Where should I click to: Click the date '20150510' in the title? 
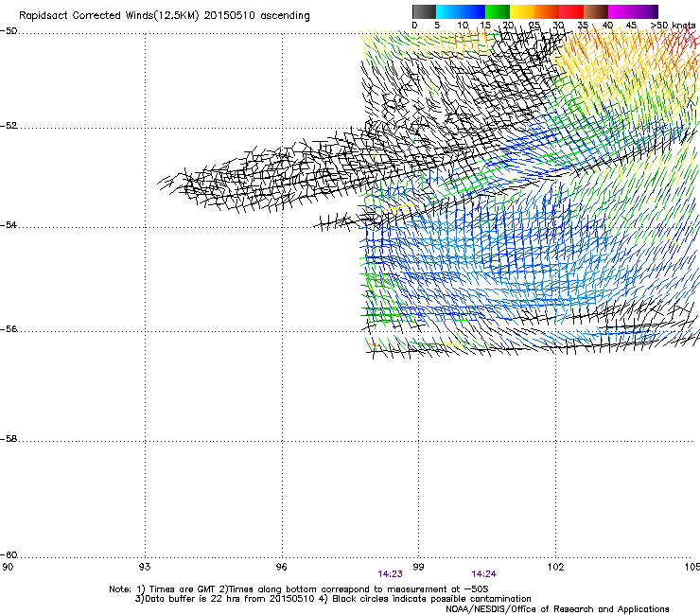click(x=230, y=16)
